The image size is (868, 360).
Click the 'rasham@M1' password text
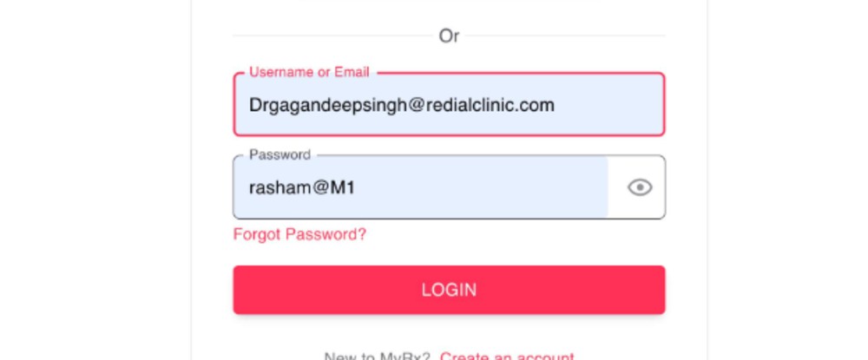coord(302,187)
